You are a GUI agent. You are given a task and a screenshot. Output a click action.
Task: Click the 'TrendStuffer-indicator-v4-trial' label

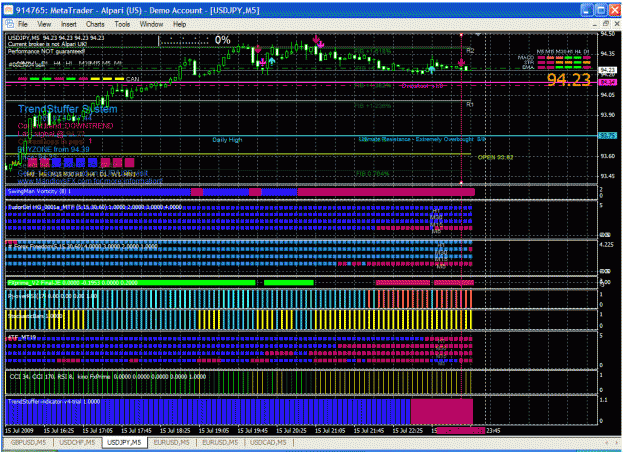54,401
